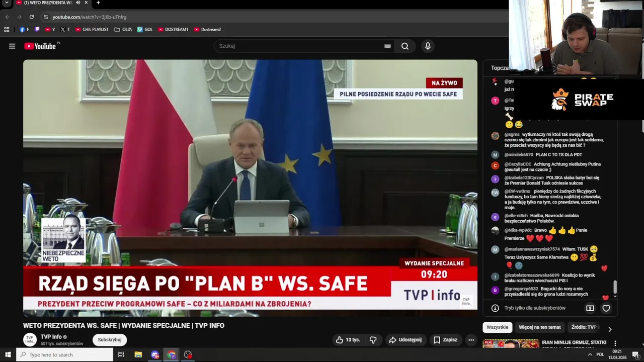The height and width of the screenshot is (362, 644).
Task: Save the video with Zapisz
Action: pyautogui.click(x=445, y=340)
